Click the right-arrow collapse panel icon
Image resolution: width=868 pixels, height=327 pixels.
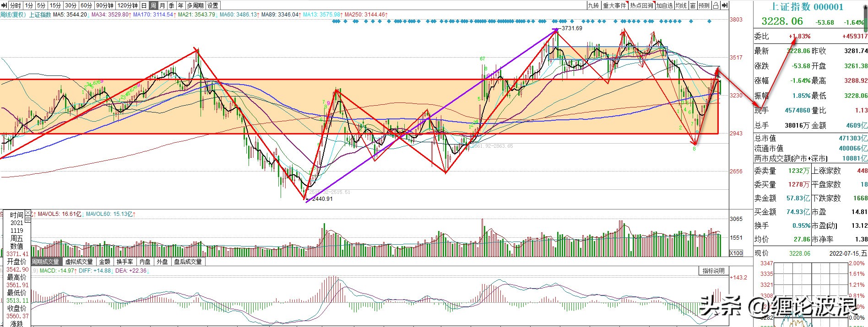725,5
